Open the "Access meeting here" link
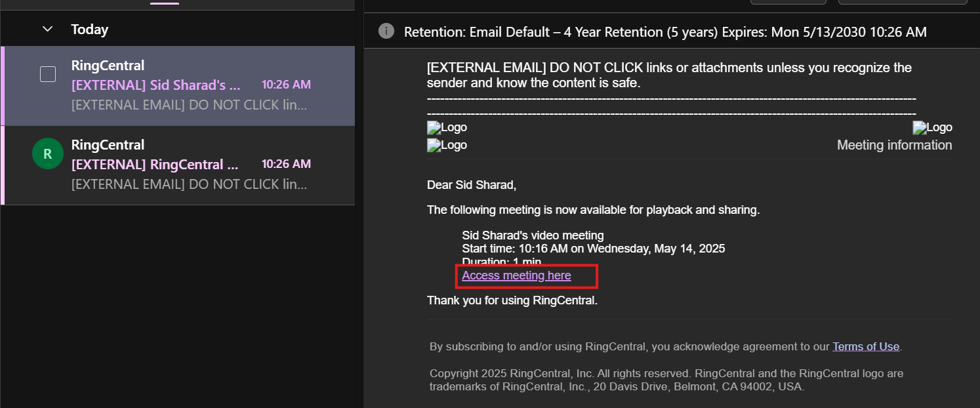This screenshot has width=980, height=408. [x=516, y=275]
